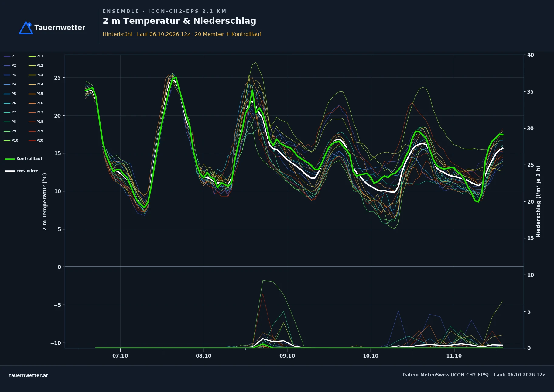Click the 2 m Temperatur (°C) axis title
The width and height of the screenshot is (554, 392).
(45, 201)
